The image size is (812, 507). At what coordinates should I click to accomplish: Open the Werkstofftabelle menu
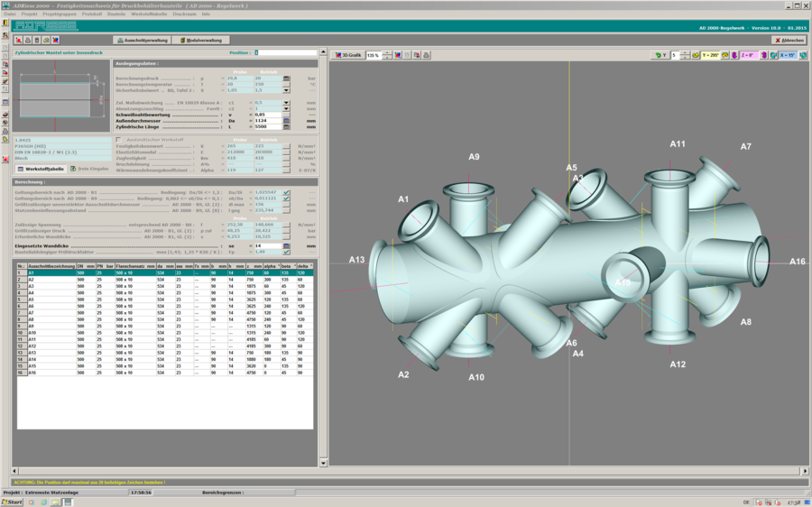pyautogui.click(x=149, y=14)
